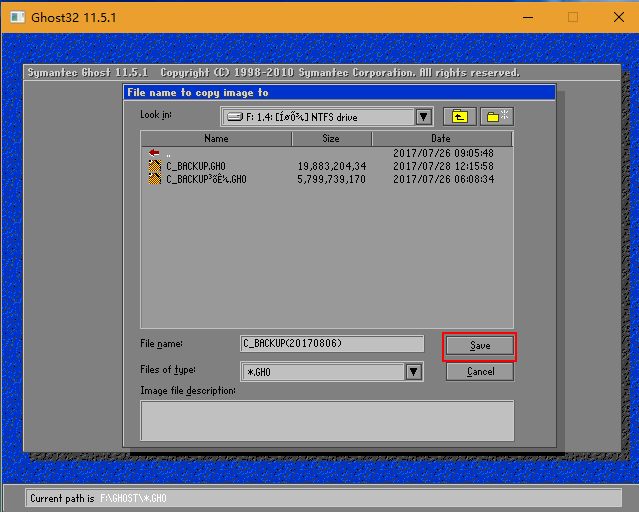Sort by the Date column header
639x512 pixels.
pos(441,139)
